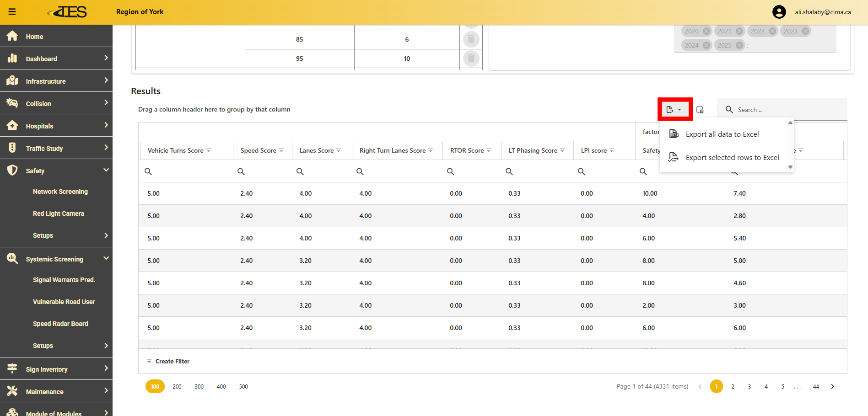
Task: Choose Export all data to Excel
Action: (722, 134)
